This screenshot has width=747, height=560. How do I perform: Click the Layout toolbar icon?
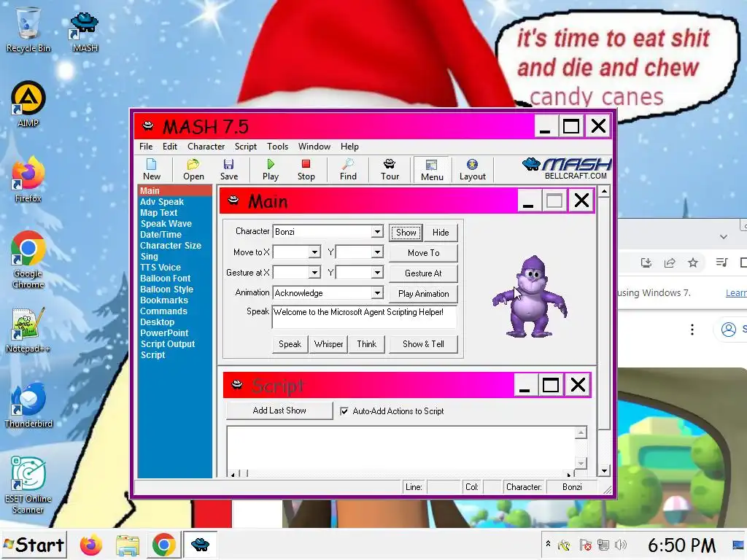pos(472,169)
